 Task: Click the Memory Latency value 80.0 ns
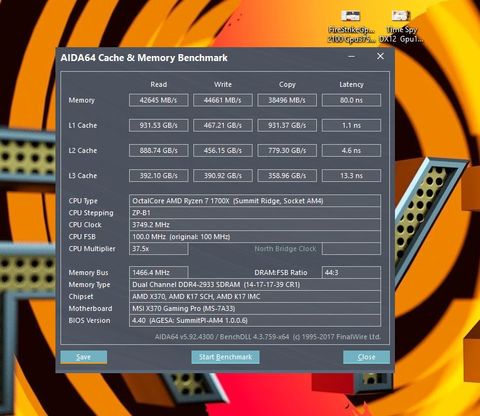(x=351, y=100)
